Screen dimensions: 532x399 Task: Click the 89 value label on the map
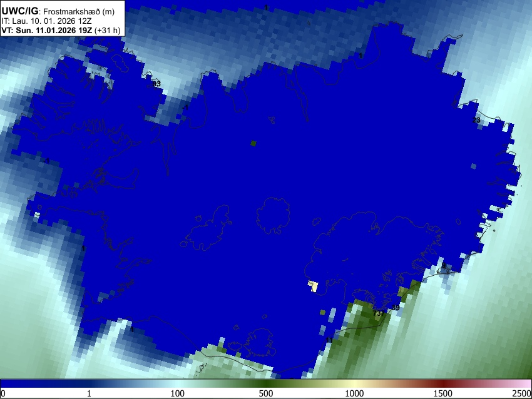396,308
